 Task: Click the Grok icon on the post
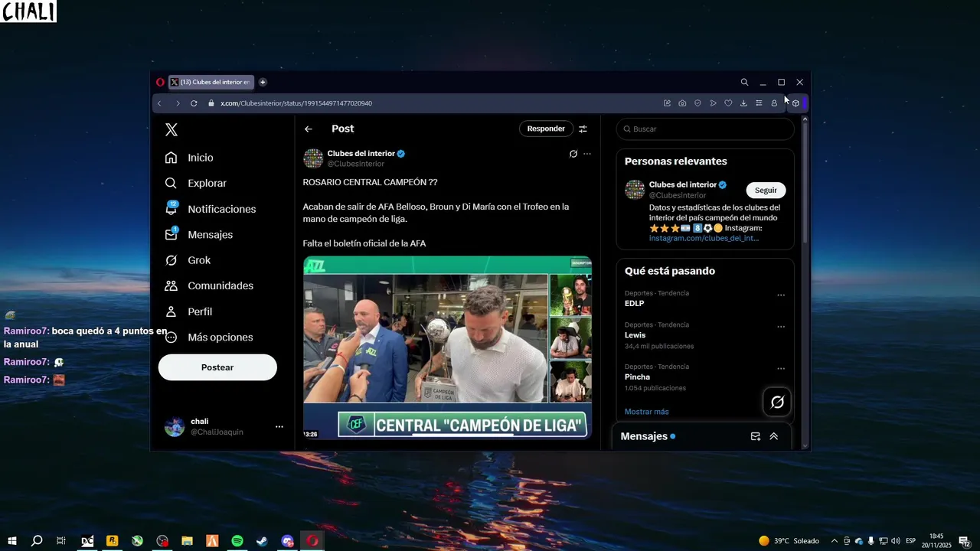[573, 154]
